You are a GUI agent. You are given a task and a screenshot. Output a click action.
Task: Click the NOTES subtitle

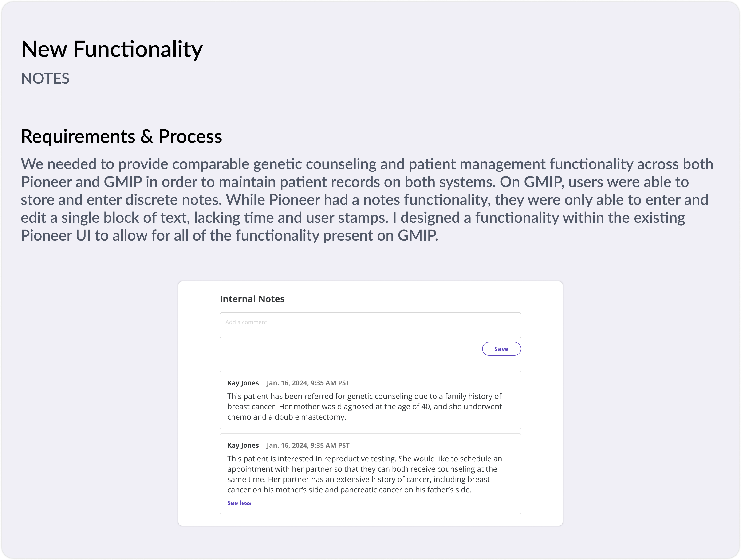(45, 79)
